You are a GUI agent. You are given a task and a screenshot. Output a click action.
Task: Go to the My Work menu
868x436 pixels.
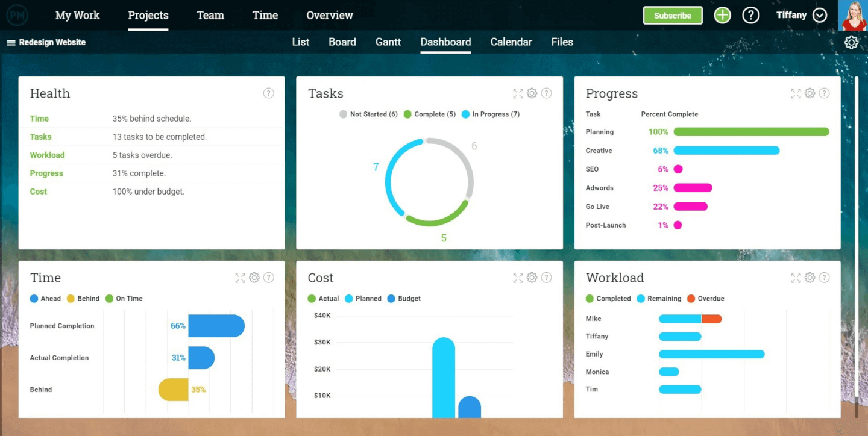(x=78, y=16)
